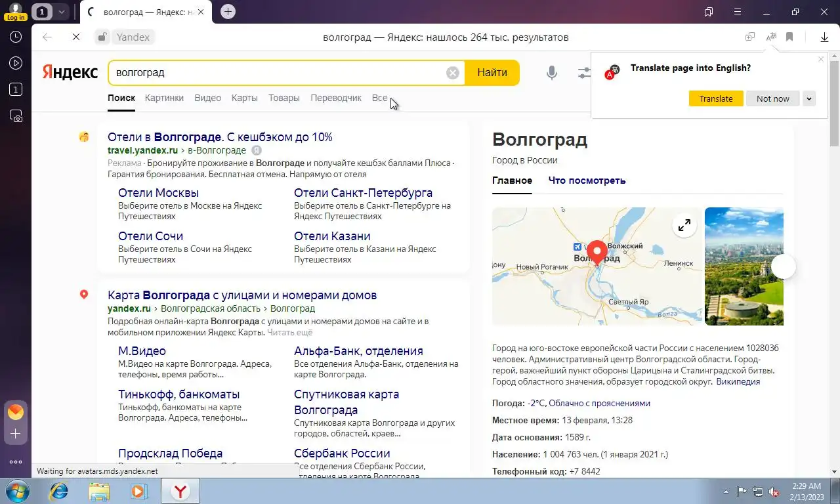840x504 pixels.
Task: Open search settings sliders icon
Action: (x=584, y=73)
